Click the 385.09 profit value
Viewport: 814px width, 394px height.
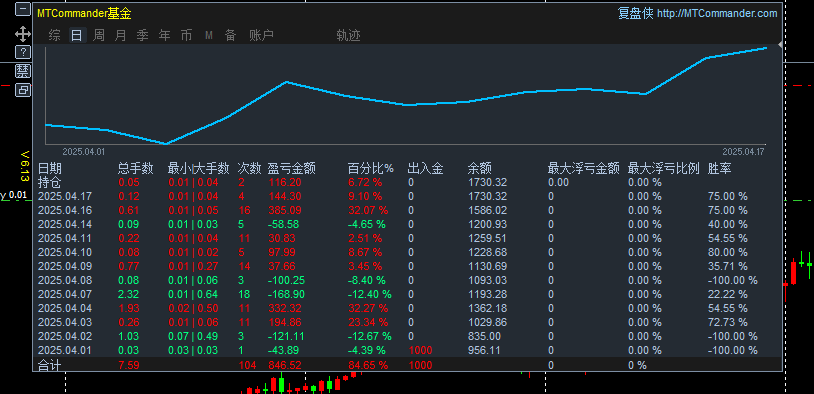pos(285,210)
